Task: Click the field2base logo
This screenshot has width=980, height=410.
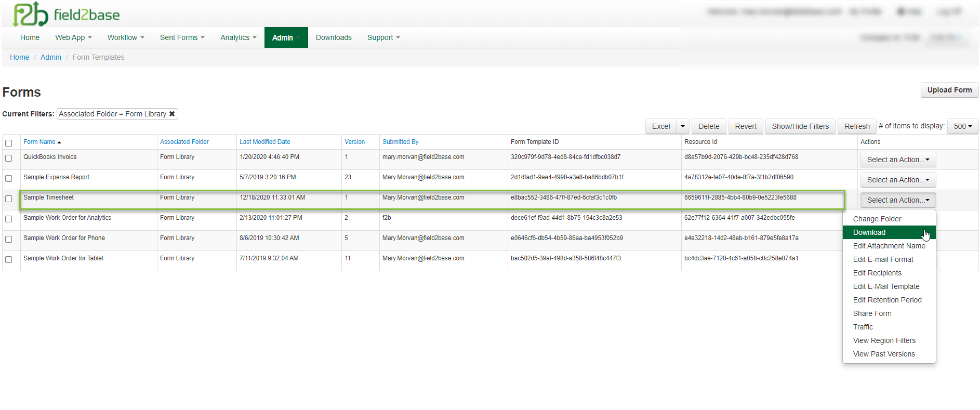Action: coord(67,14)
